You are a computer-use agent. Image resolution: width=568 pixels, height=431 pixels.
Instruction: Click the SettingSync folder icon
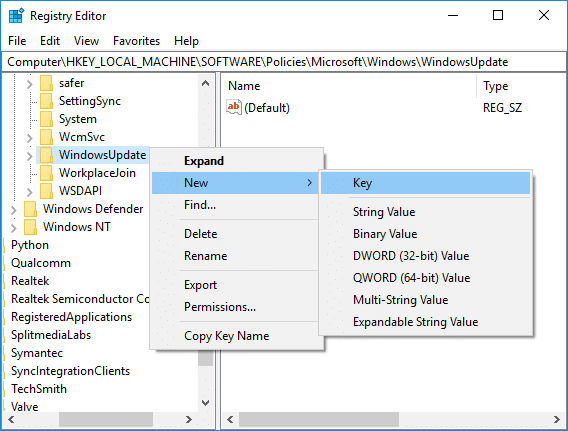tap(46, 101)
